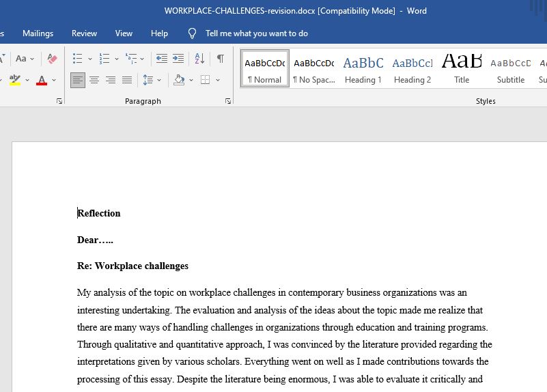Apply the Heading 1 style
The width and height of the screenshot is (547, 392).
pyautogui.click(x=363, y=68)
